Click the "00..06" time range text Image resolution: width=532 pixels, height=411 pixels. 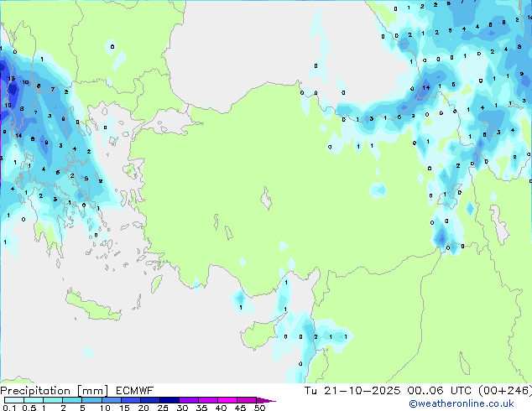tap(425, 391)
